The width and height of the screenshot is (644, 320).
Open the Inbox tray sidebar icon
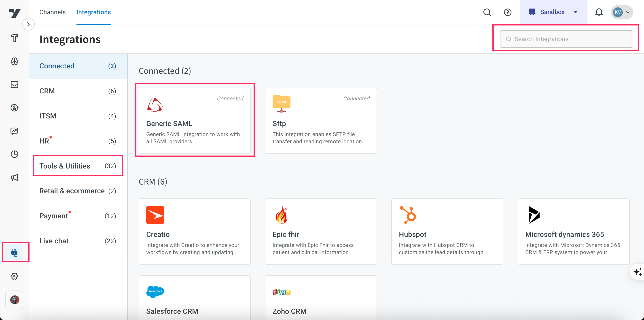pos(15,84)
